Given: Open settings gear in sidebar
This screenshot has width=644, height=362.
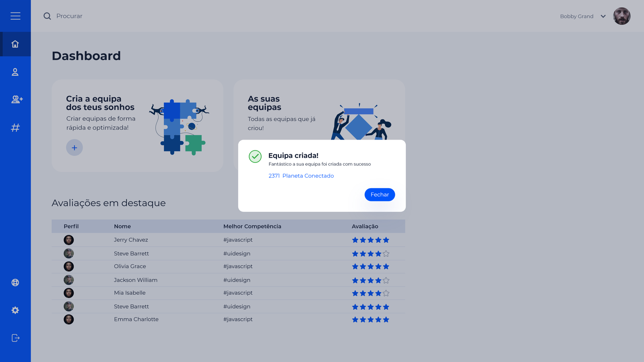Looking at the screenshot, I should (15, 310).
